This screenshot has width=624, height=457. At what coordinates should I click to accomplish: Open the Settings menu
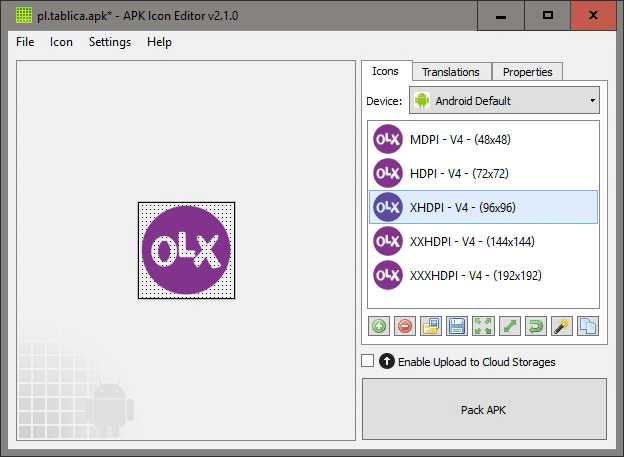(110, 42)
